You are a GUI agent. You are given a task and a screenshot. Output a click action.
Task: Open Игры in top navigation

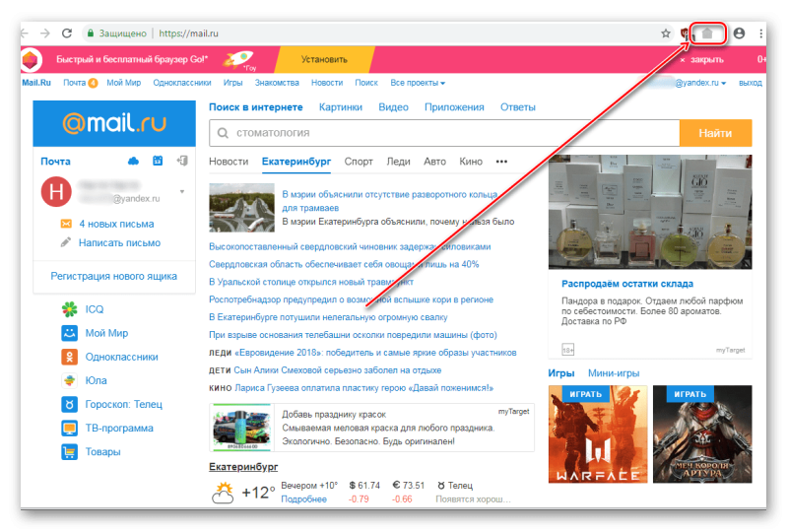[x=232, y=83]
